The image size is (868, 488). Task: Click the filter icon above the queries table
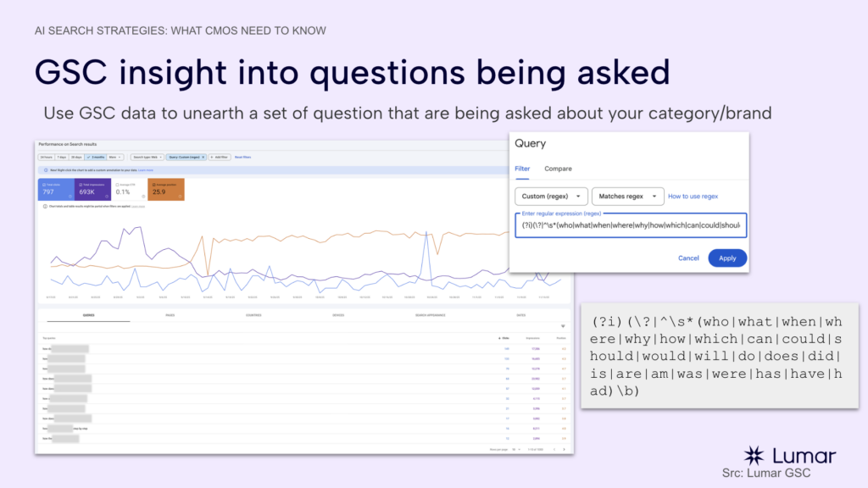coord(563,326)
